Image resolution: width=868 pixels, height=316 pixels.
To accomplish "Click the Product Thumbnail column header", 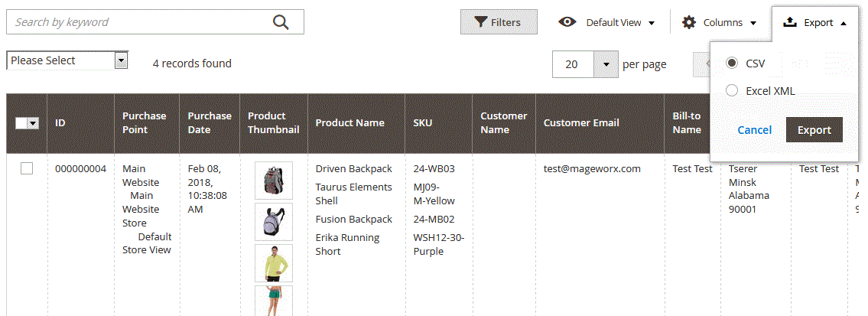I will click(x=274, y=123).
